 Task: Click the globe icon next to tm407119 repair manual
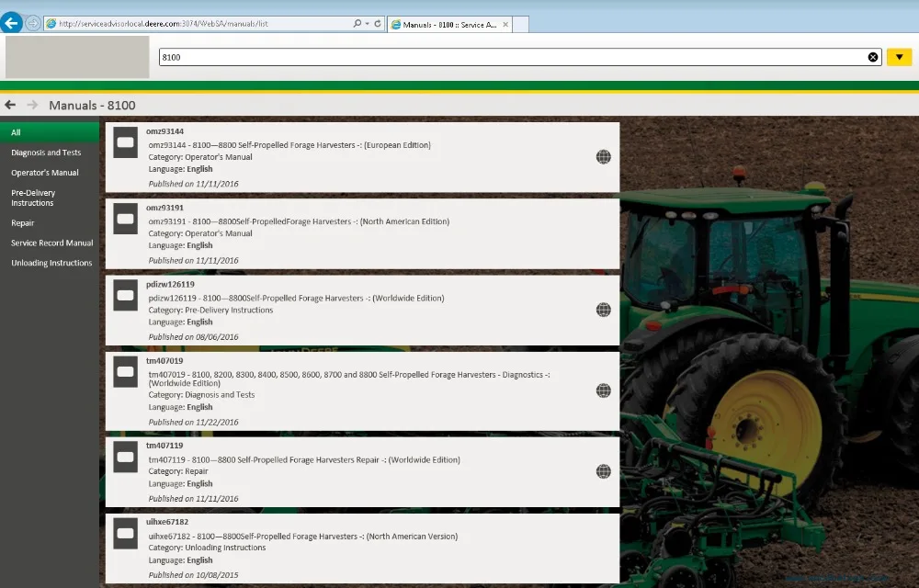pos(603,470)
